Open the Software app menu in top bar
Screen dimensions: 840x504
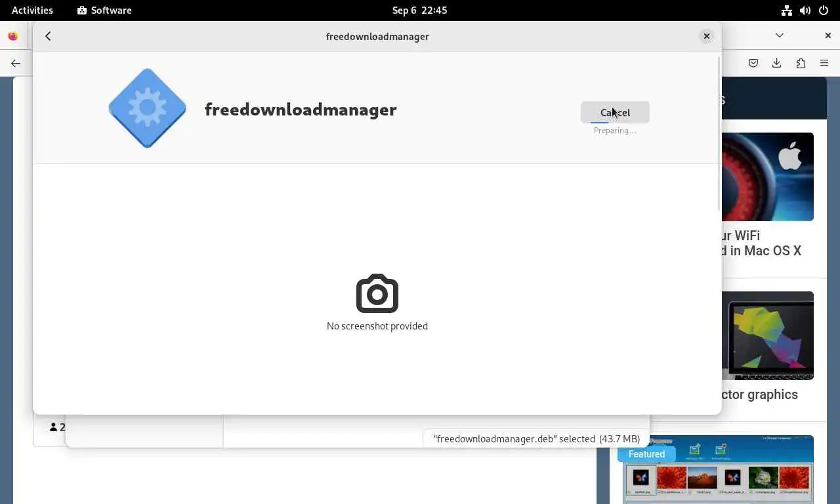[104, 10]
